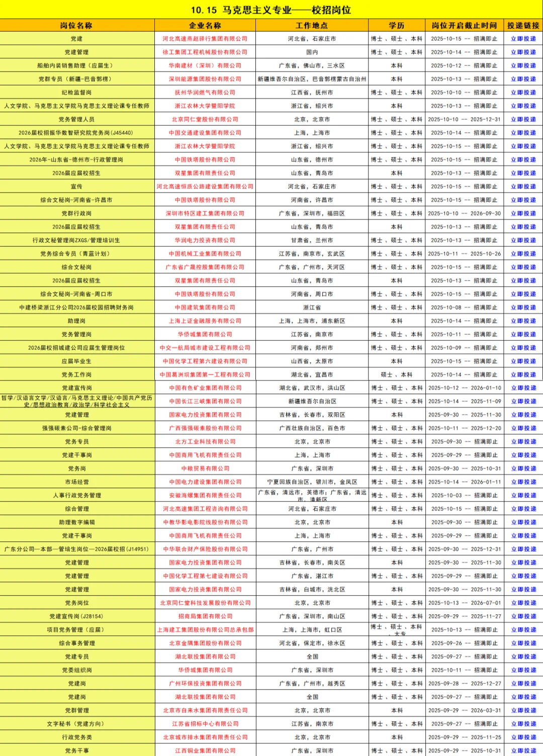Open 立即投递 for 广西强强碳素股份 row
This screenshot has height=756, width=543.
coord(524,428)
